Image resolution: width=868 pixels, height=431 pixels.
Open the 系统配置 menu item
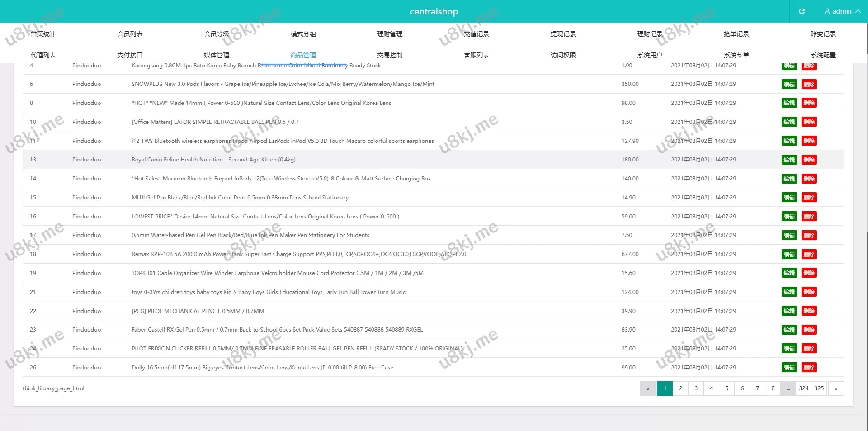[x=823, y=55]
